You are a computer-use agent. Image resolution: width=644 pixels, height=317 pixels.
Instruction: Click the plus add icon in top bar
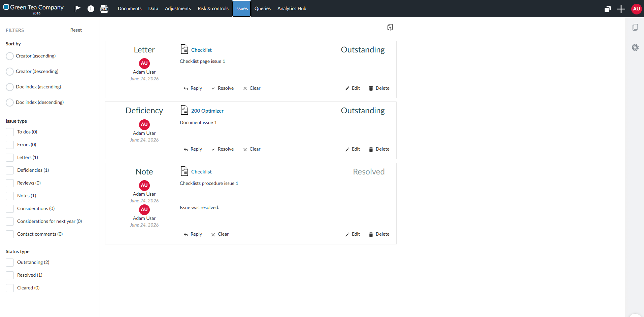coord(621,9)
